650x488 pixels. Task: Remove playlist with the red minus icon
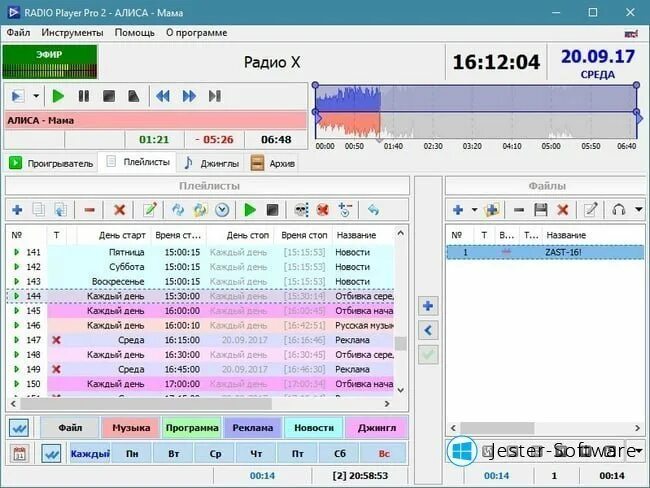click(90, 210)
